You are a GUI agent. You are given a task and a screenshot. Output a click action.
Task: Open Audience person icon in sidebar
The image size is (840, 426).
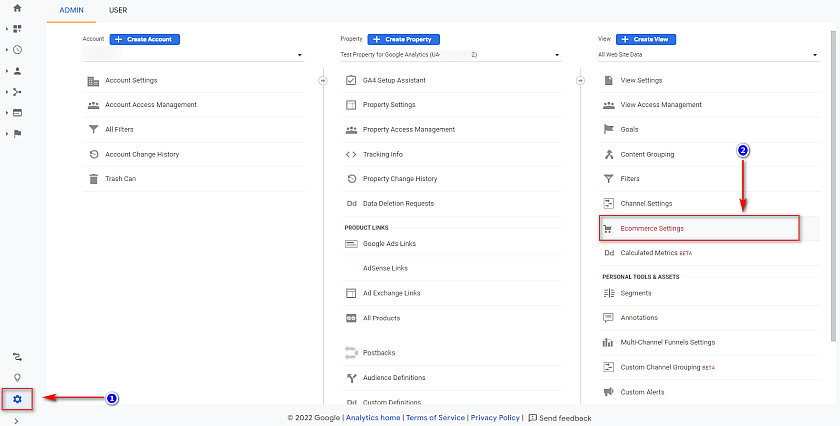click(x=17, y=71)
